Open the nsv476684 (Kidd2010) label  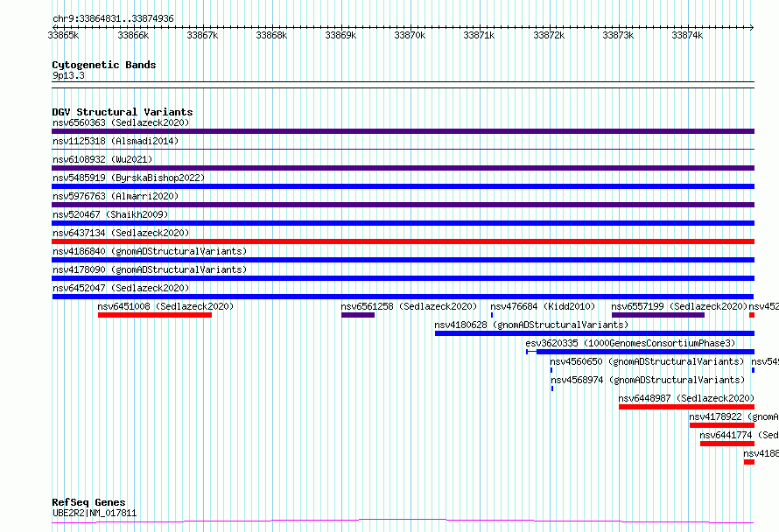[x=543, y=306]
